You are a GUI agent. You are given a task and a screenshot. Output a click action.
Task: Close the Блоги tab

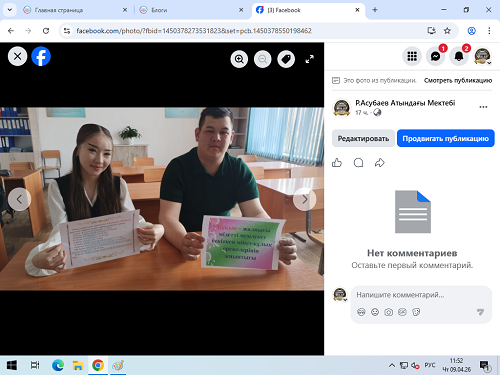[241, 10]
